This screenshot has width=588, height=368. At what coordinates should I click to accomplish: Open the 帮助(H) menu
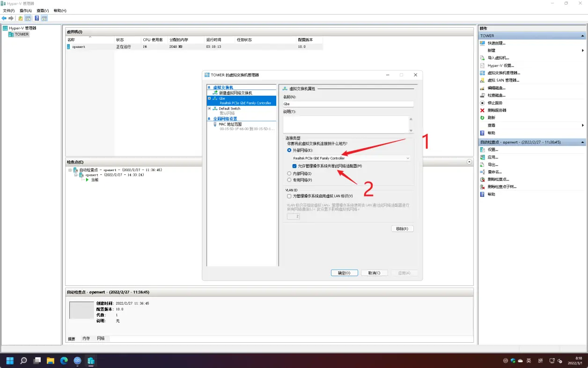[x=60, y=10]
